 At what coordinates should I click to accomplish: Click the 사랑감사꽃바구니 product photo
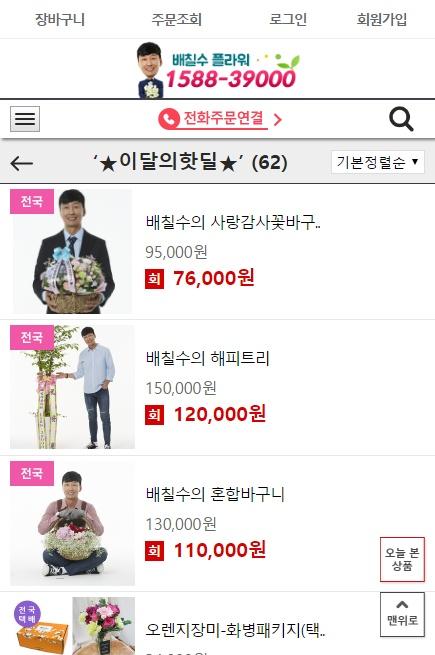pos(72,251)
